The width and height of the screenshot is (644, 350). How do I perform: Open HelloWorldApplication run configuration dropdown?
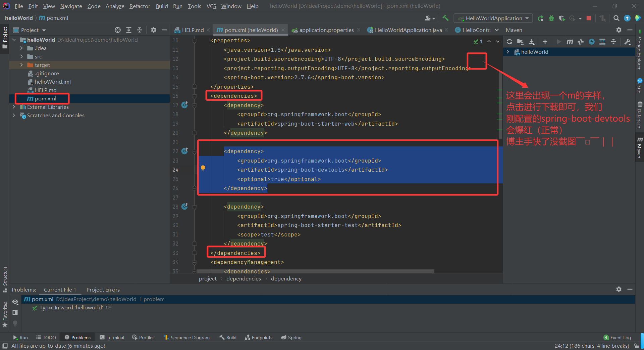[493, 18]
